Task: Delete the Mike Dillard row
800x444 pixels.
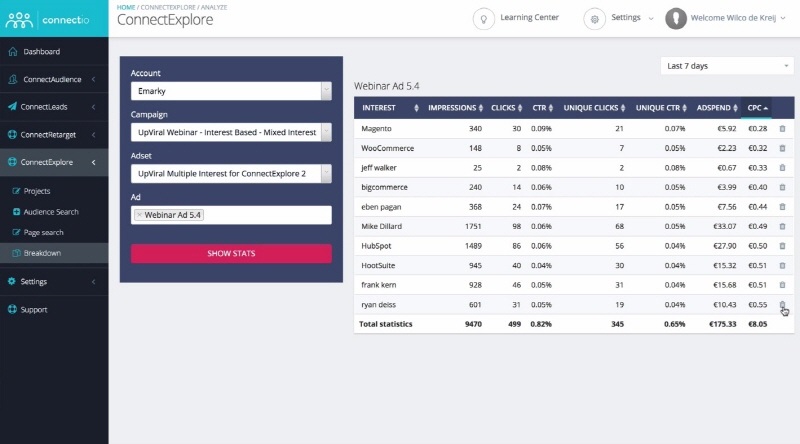Action: click(782, 227)
